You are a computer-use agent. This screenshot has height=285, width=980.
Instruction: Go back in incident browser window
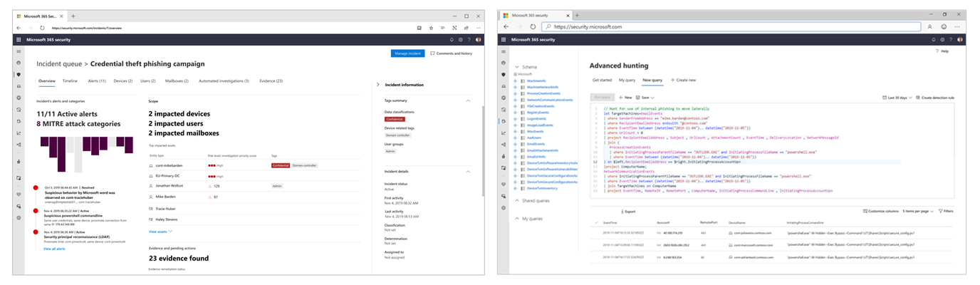(x=19, y=27)
